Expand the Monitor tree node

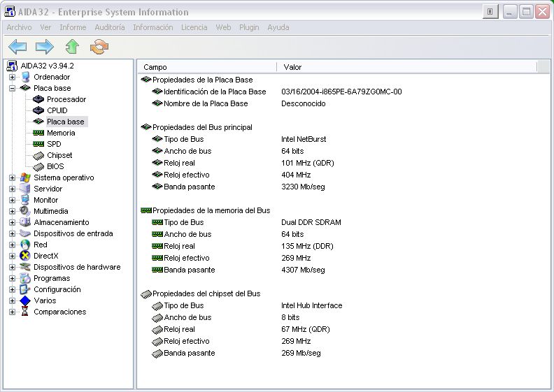pyautogui.click(x=13, y=200)
